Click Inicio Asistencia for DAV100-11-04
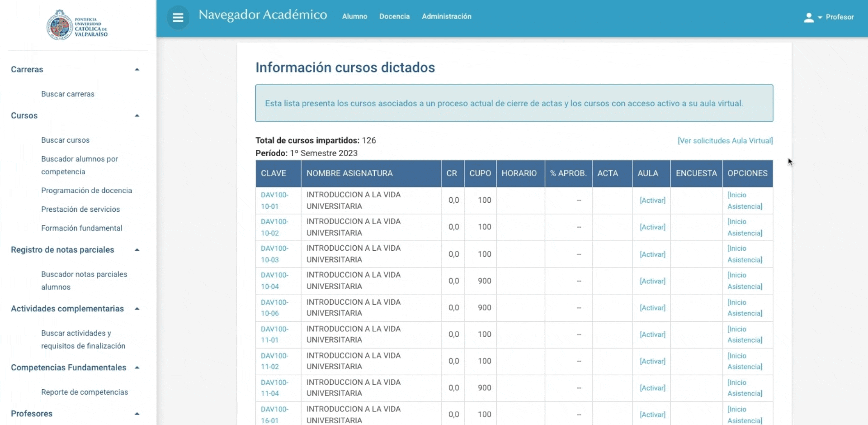 (x=745, y=388)
